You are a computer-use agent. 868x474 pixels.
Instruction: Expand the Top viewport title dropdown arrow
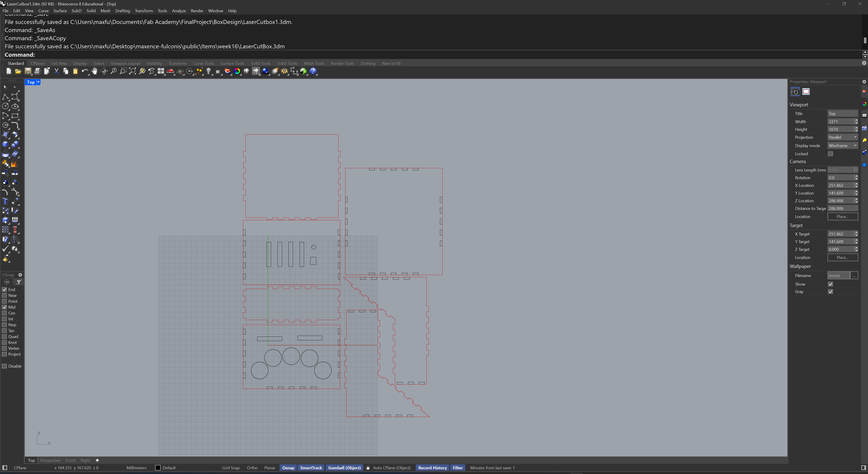(38, 82)
